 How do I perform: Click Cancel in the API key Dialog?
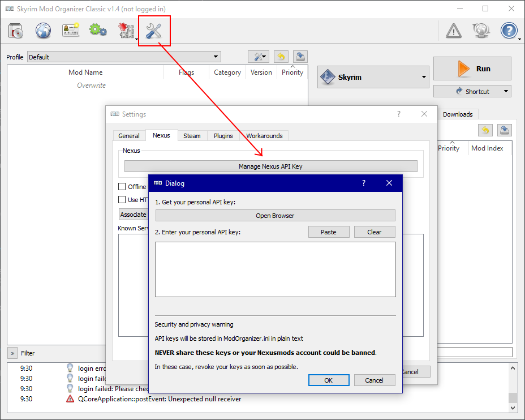375,380
